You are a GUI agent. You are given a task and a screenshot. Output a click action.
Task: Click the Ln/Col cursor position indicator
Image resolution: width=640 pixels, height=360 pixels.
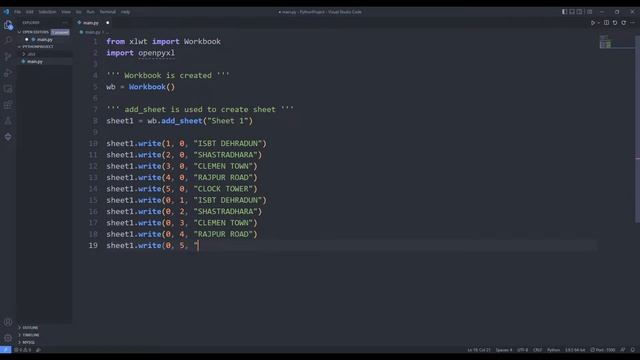tap(479, 350)
